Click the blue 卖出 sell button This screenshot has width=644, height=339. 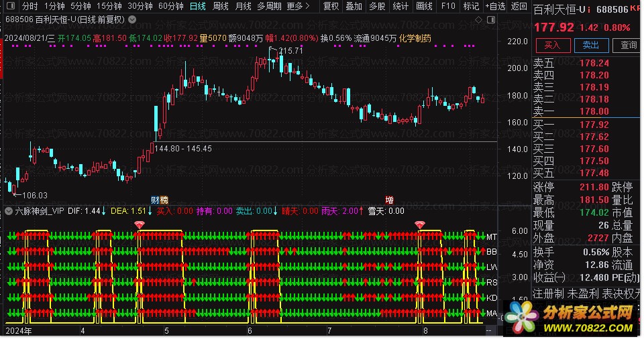click(x=591, y=45)
